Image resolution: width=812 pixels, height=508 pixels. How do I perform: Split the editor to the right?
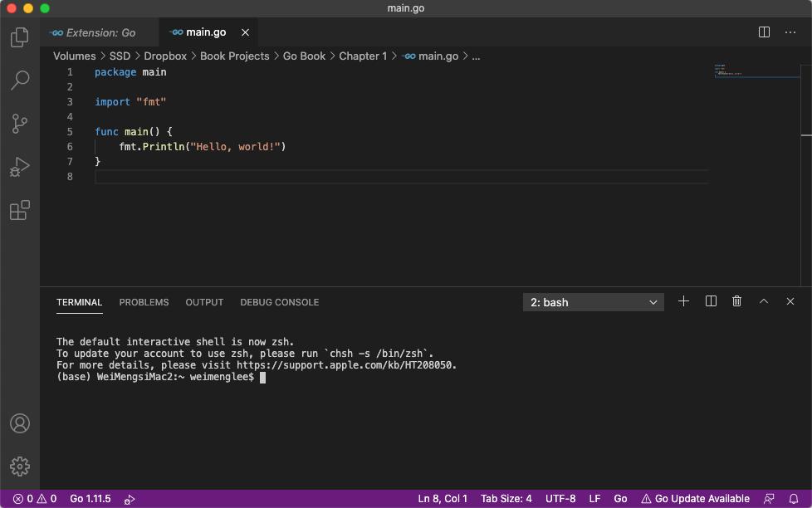[x=764, y=32]
